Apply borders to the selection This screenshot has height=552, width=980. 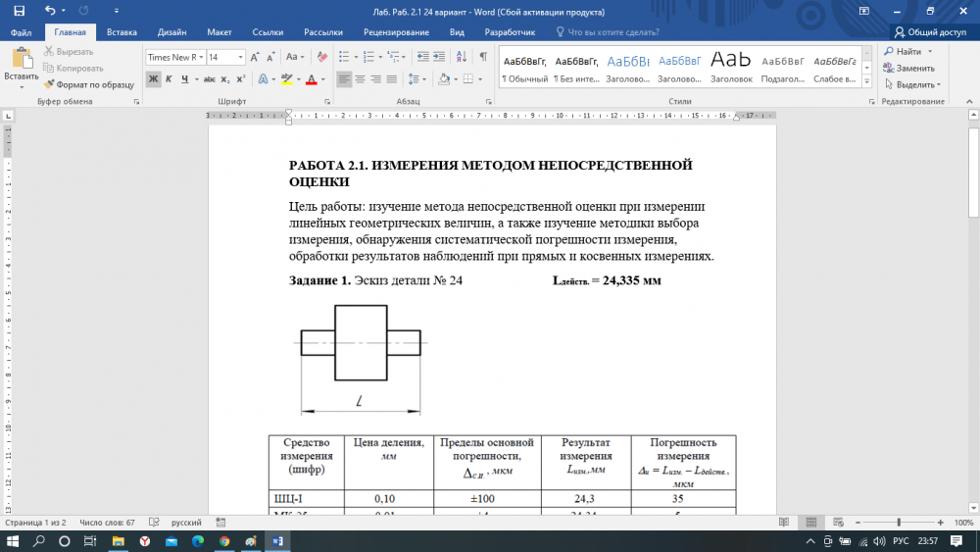pyautogui.click(x=468, y=78)
